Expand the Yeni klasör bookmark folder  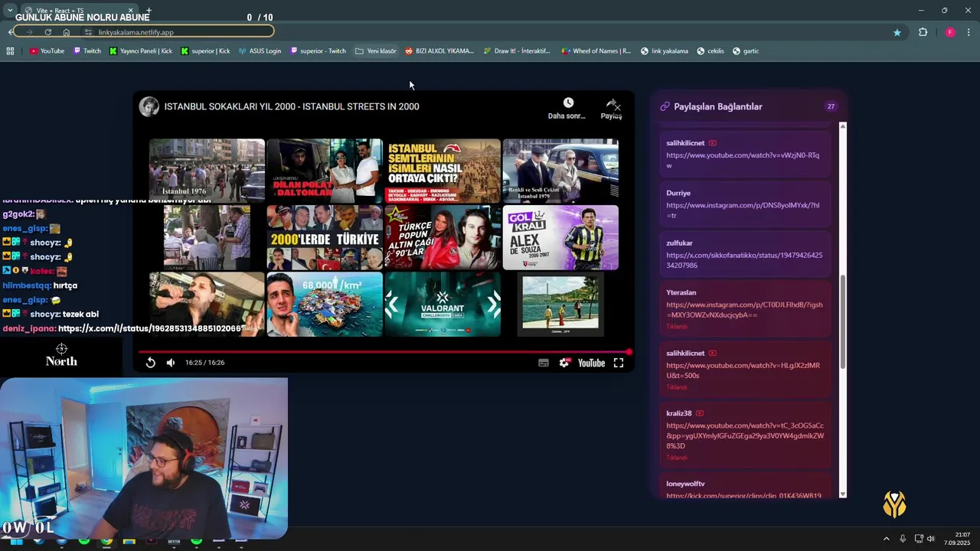click(x=376, y=51)
